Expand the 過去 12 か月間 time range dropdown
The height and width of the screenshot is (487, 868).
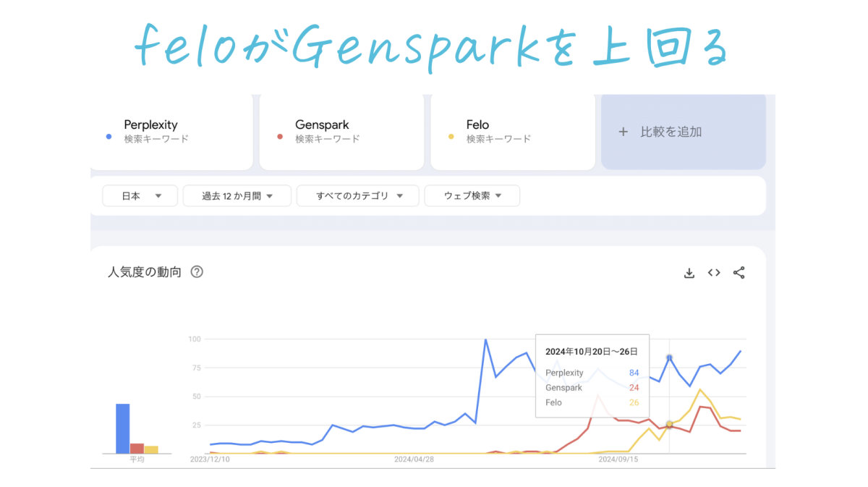(237, 196)
